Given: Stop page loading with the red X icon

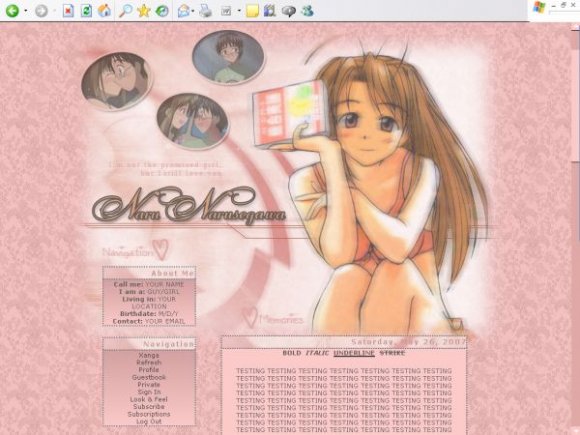Looking at the screenshot, I should click(x=68, y=11).
